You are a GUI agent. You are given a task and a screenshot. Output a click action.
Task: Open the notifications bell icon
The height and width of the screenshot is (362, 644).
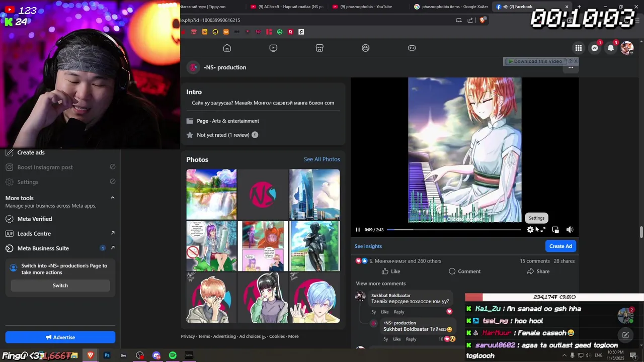pos(611,48)
